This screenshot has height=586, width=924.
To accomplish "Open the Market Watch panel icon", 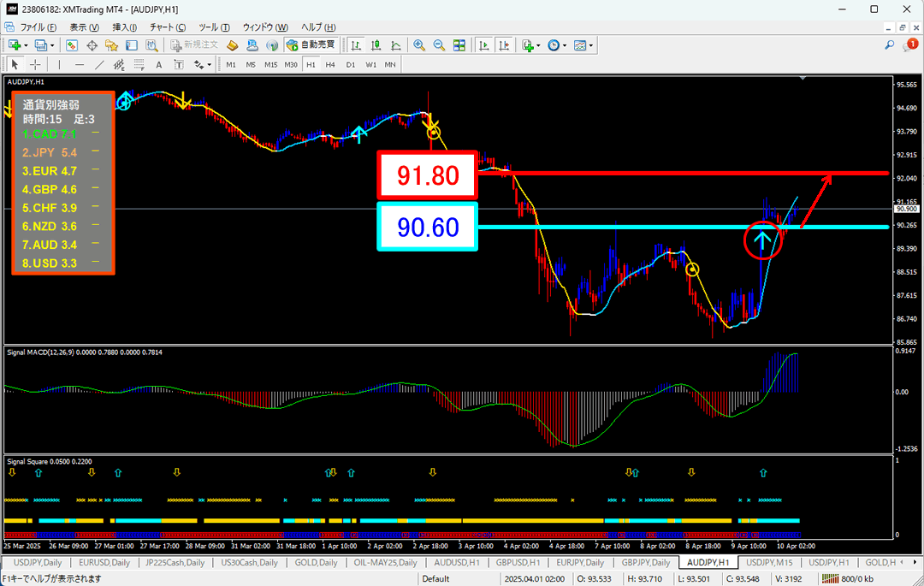I will 72,45.
